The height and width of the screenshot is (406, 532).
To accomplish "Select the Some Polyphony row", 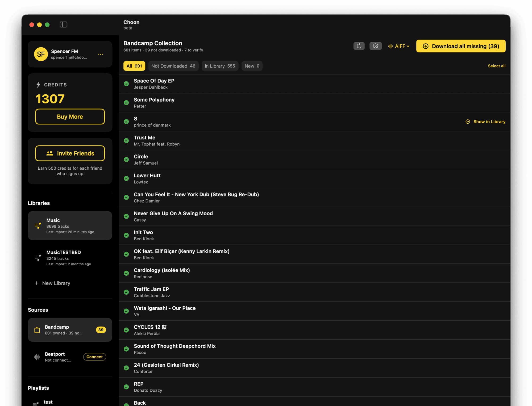I will click(314, 103).
